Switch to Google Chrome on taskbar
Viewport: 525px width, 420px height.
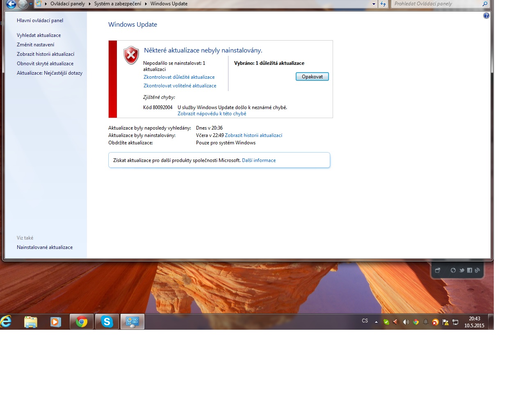point(82,322)
